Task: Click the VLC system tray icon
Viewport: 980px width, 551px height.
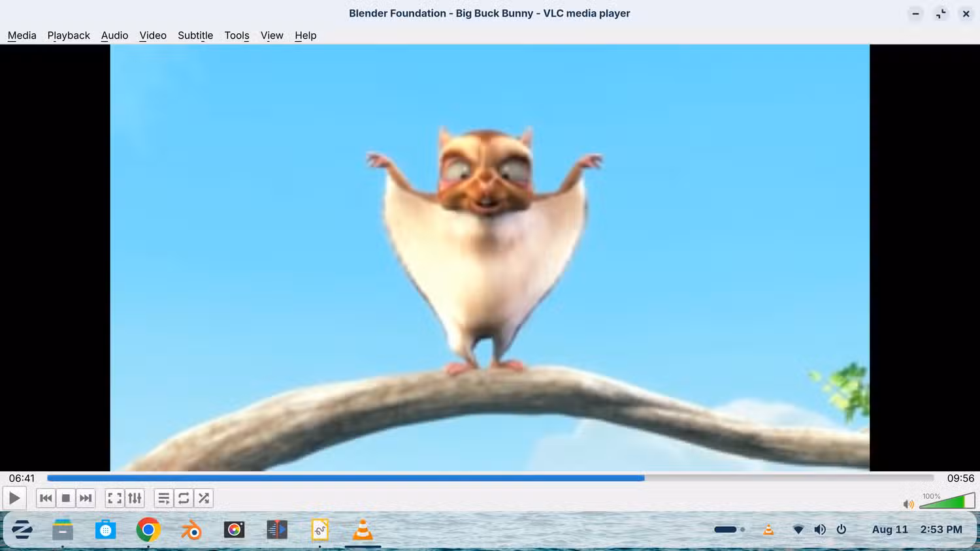Action: click(768, 529)
